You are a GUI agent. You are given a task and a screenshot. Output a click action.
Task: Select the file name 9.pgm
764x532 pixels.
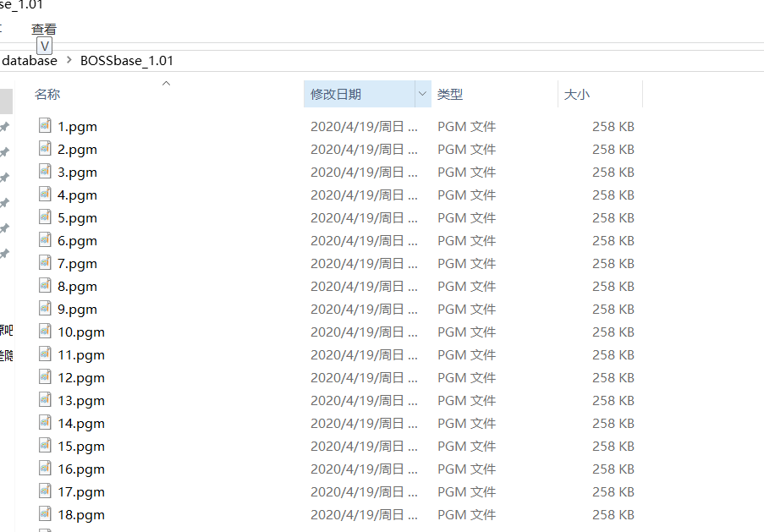click(77, 310)
